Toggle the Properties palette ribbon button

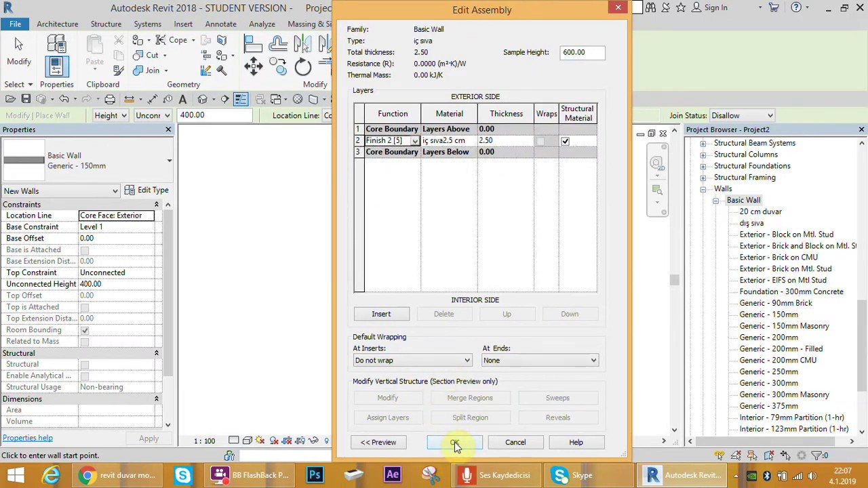56,66
